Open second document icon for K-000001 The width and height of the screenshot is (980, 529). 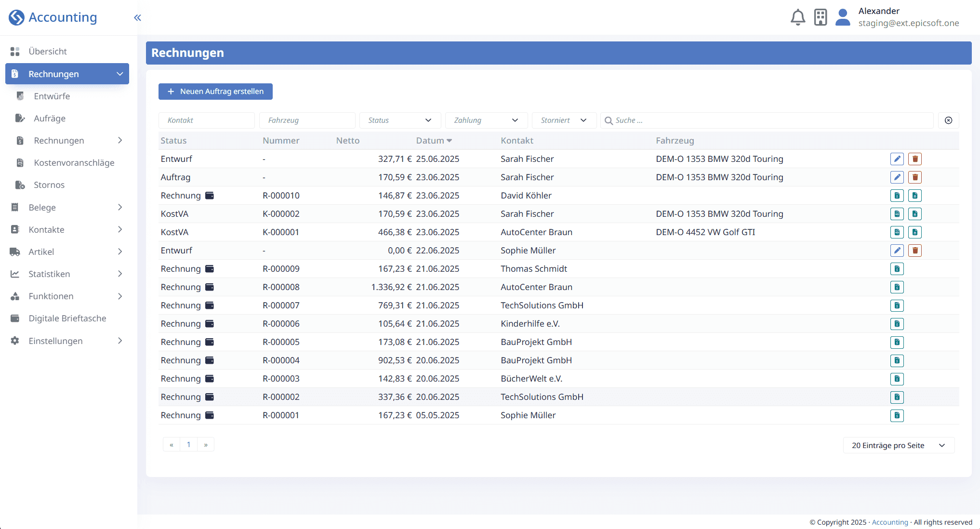915,232
